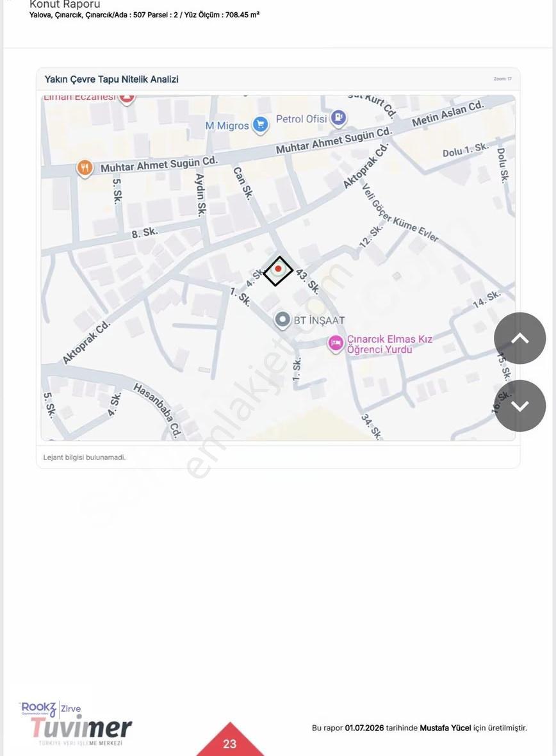Click the '12. Sk.' street label
Viewport: 556px width, 756px height.
[x=372, y=236]
